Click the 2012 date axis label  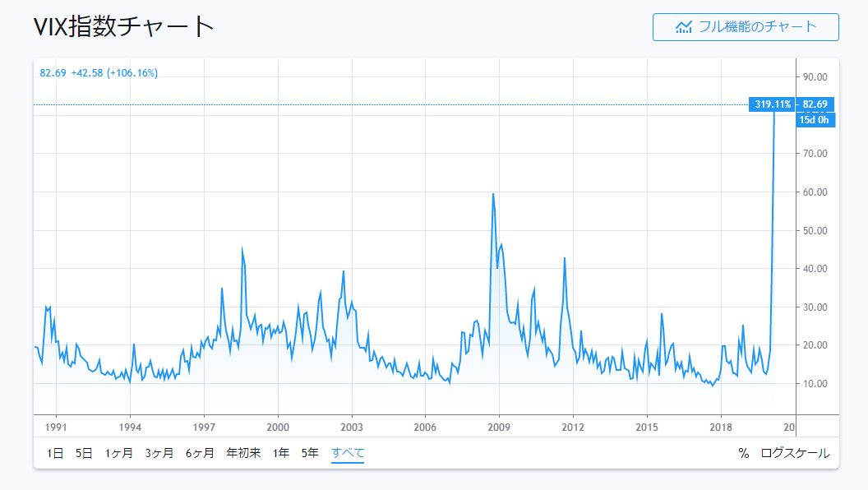[573, 427]
